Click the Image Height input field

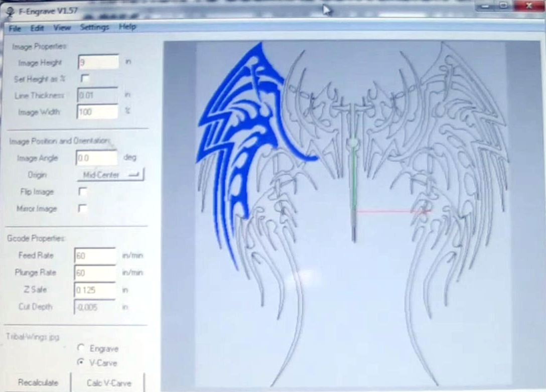98,62
